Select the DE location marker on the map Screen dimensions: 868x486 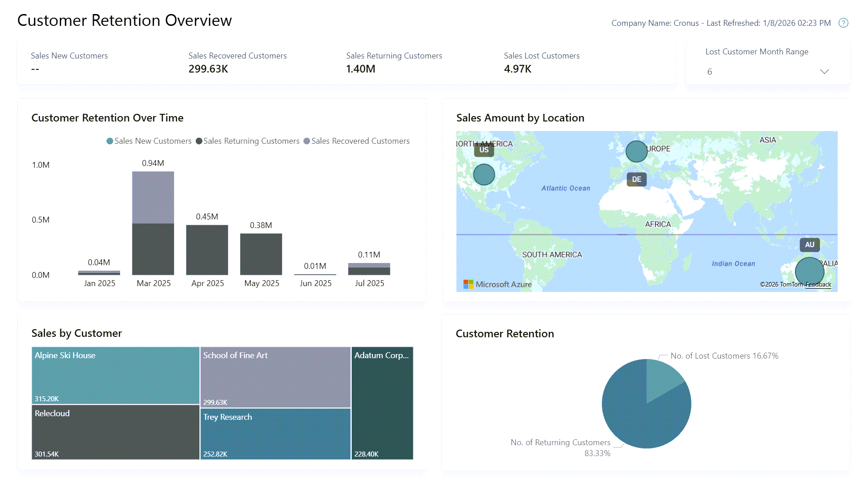[x=636, y=179]
